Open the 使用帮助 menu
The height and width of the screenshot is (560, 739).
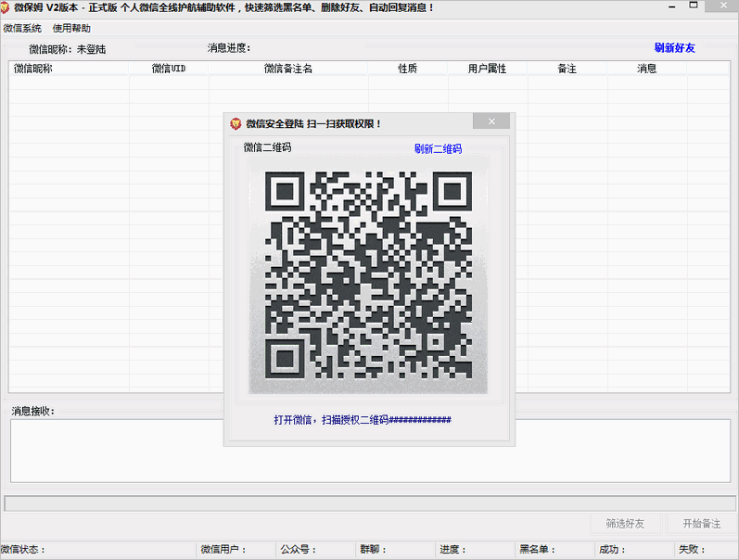tap(71, 29)
